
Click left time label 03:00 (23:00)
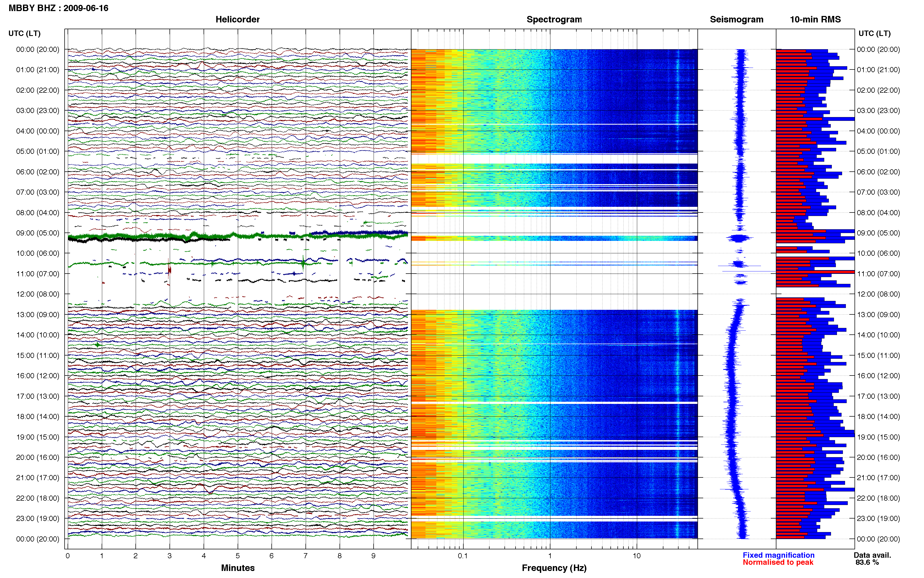38,111
